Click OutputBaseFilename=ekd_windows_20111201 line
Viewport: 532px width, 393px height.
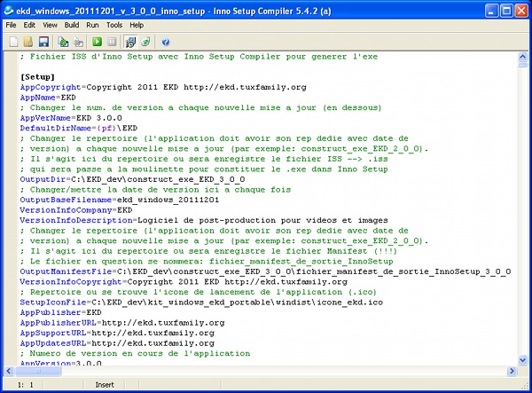tap(120, 200)
